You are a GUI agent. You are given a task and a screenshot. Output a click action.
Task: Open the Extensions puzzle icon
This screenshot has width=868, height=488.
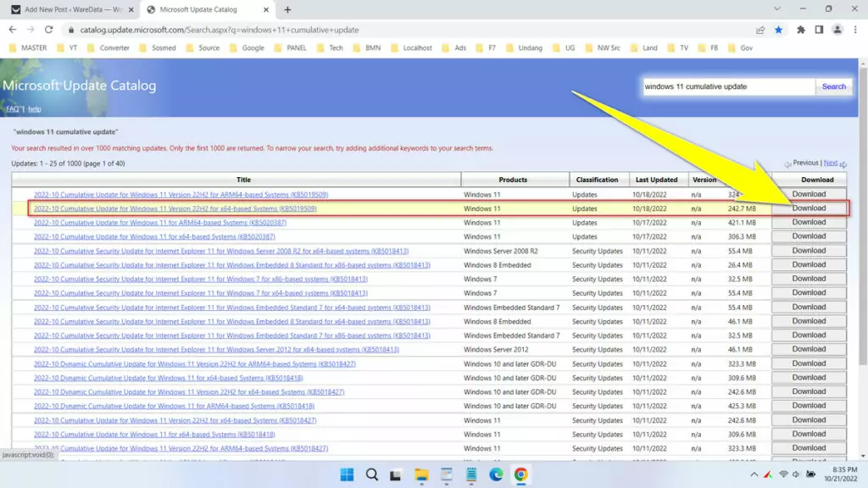[800, 30]
